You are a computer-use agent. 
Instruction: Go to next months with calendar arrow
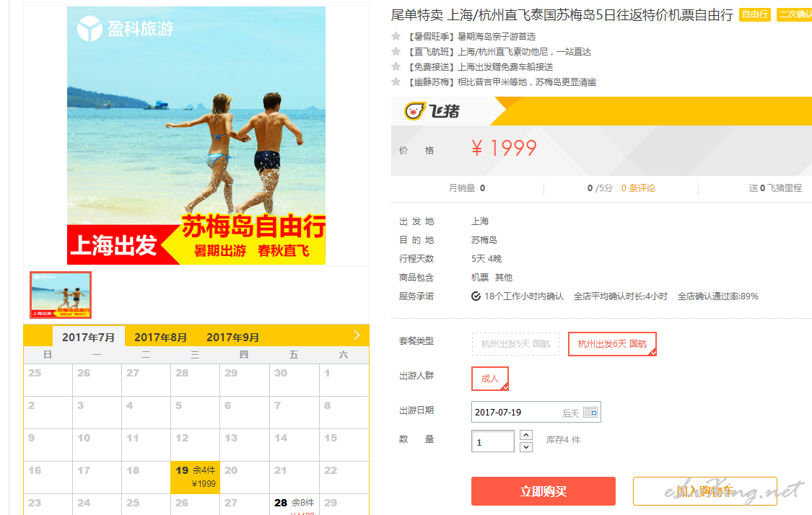point(357,335)
